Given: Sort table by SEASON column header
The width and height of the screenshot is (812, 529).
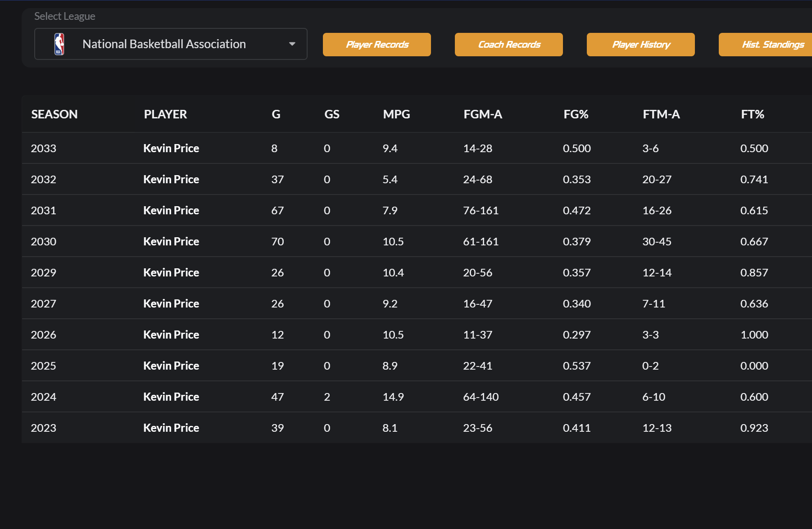Looking at the screenshot, I should 54,114.
